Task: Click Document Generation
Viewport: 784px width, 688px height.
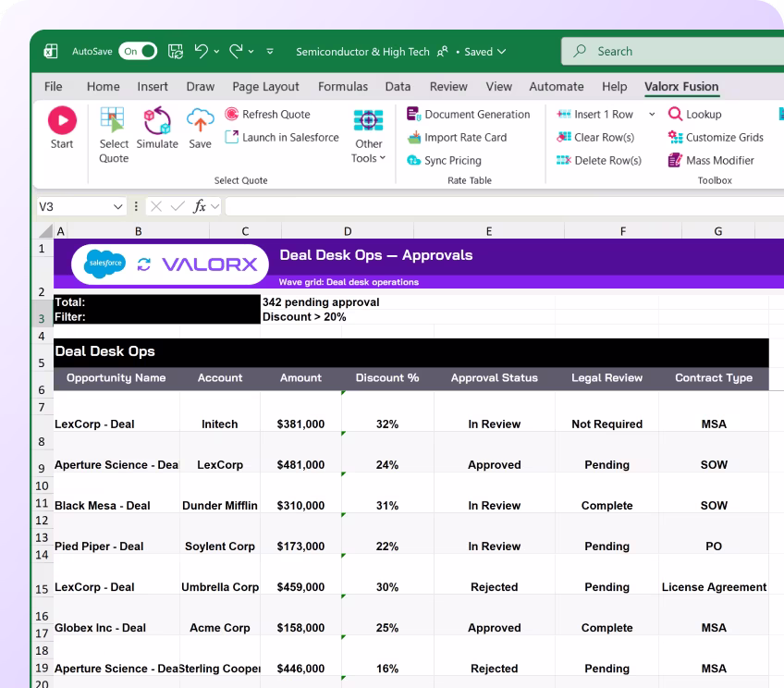Action: tap(468, 114)
